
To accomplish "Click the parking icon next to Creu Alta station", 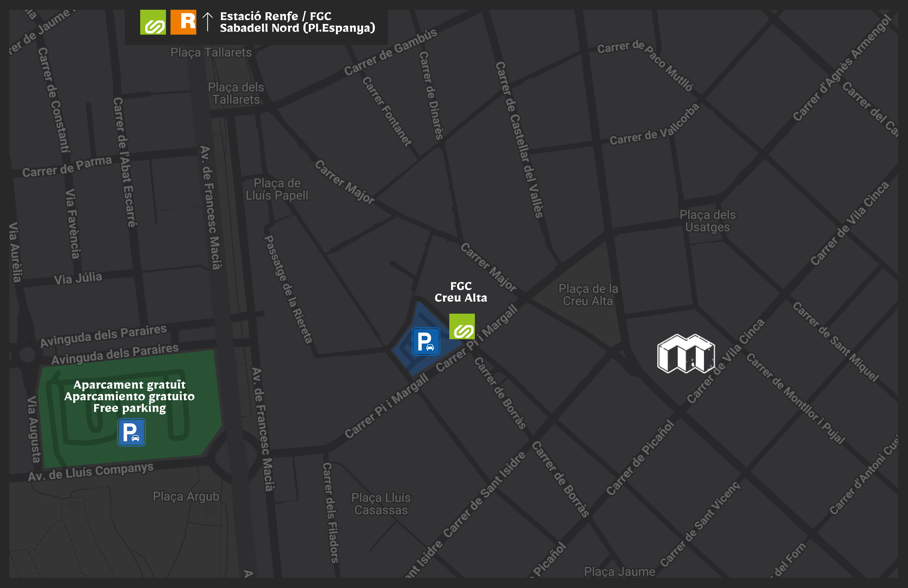I will [x=426, y=342].
